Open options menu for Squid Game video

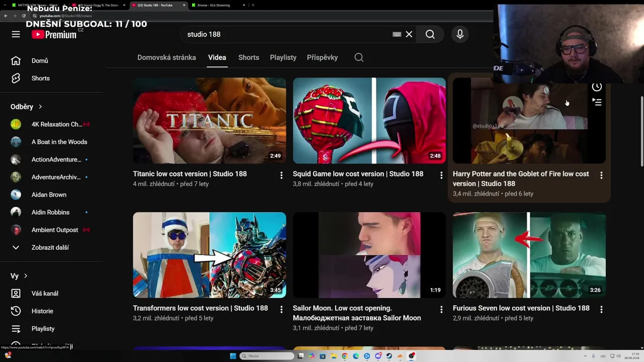(441, 175)
